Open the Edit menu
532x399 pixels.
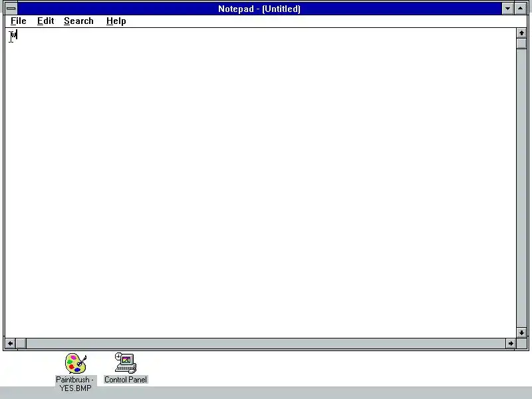tap(45, 21)
